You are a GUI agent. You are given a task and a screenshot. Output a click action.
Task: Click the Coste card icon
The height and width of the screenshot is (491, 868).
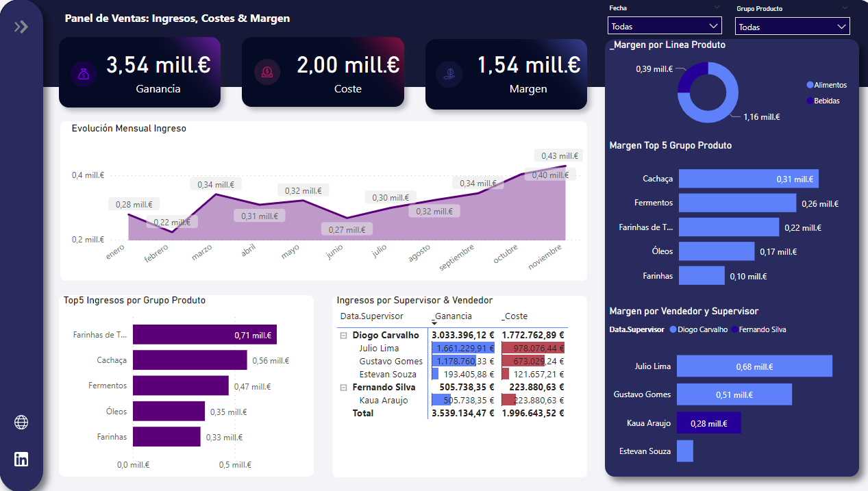(x=266, y=73)
